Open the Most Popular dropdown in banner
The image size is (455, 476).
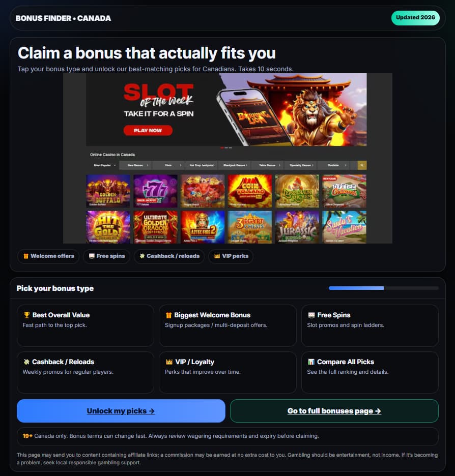pos(104,165)
